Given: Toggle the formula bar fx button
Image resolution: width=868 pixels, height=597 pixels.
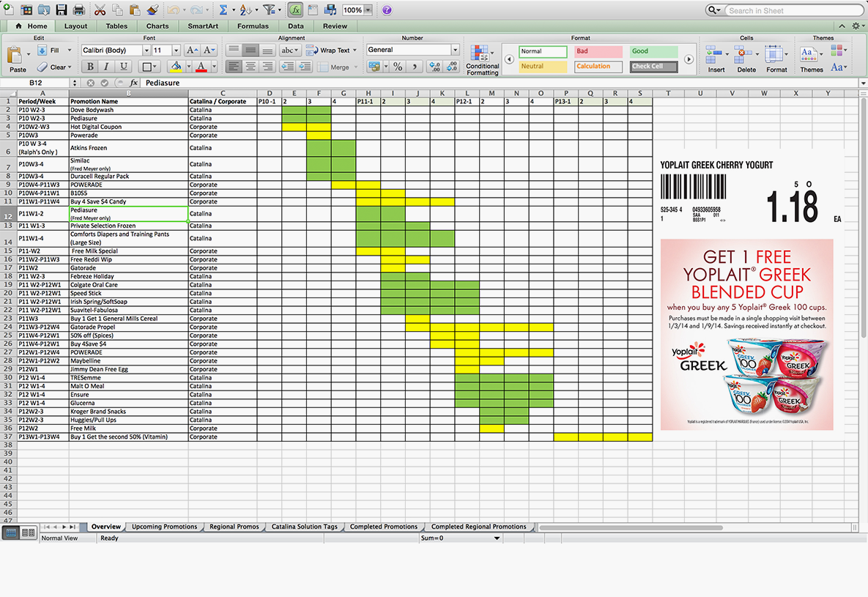Looking at the screenshot, I should coord(295,10).
